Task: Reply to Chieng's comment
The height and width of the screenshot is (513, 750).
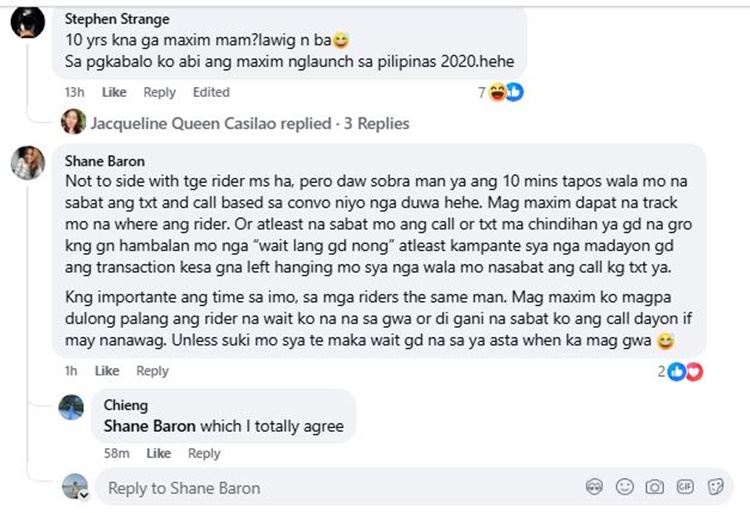Action: (204, 453)
